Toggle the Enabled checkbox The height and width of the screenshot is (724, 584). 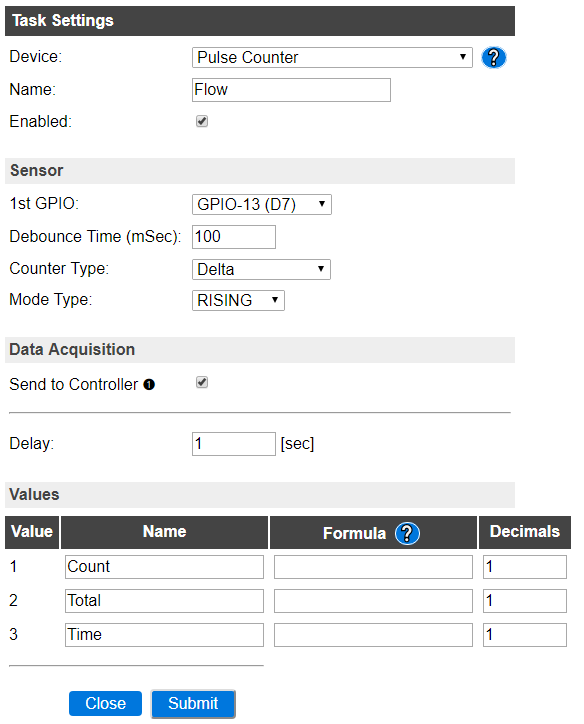(x=202, y=121)
